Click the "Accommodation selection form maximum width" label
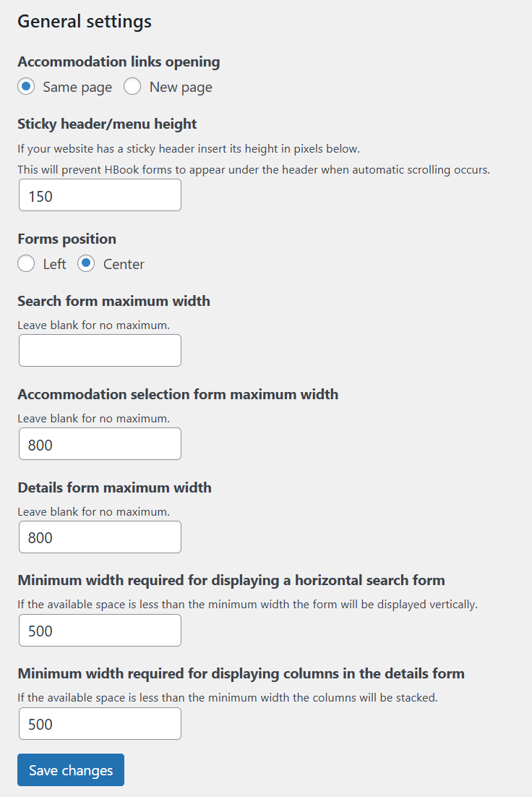This screenshot has height=797, width=532. pos(178,395)
